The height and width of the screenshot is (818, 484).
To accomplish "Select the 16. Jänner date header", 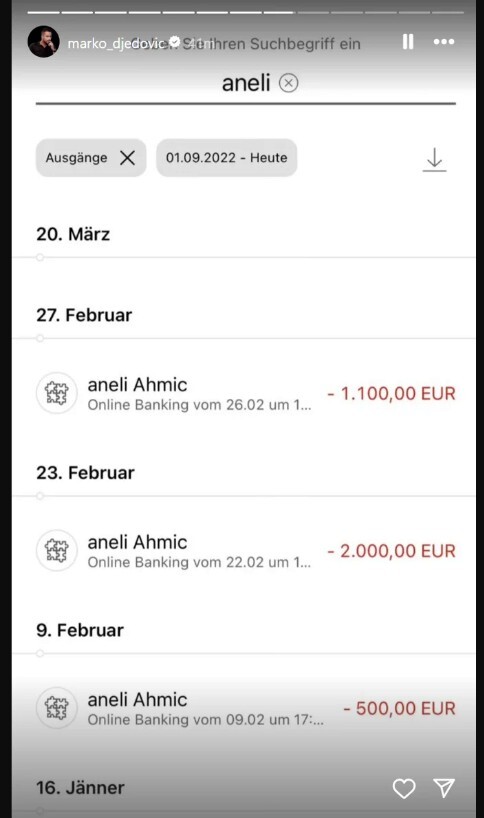I will click(x=80, y=788).
